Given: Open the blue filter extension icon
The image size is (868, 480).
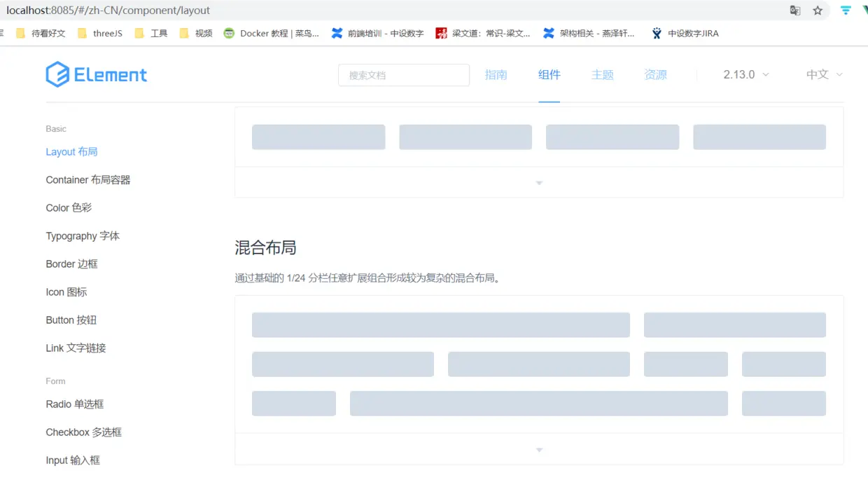Looking at the screenshot, I should click(846, 11).
